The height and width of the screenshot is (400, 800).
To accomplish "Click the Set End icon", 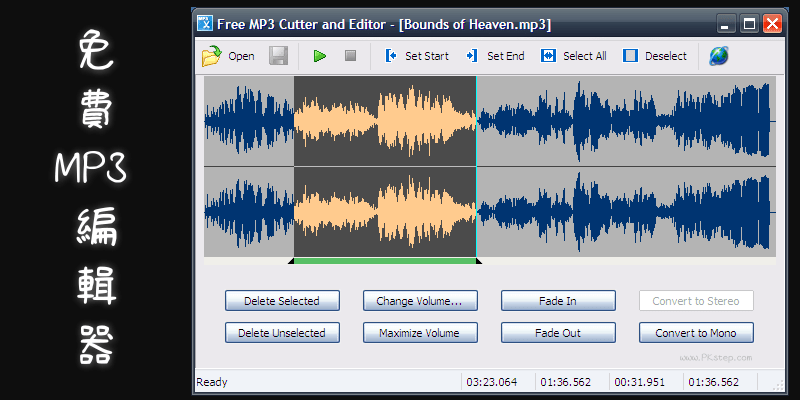I will click(x=472, y=56).
